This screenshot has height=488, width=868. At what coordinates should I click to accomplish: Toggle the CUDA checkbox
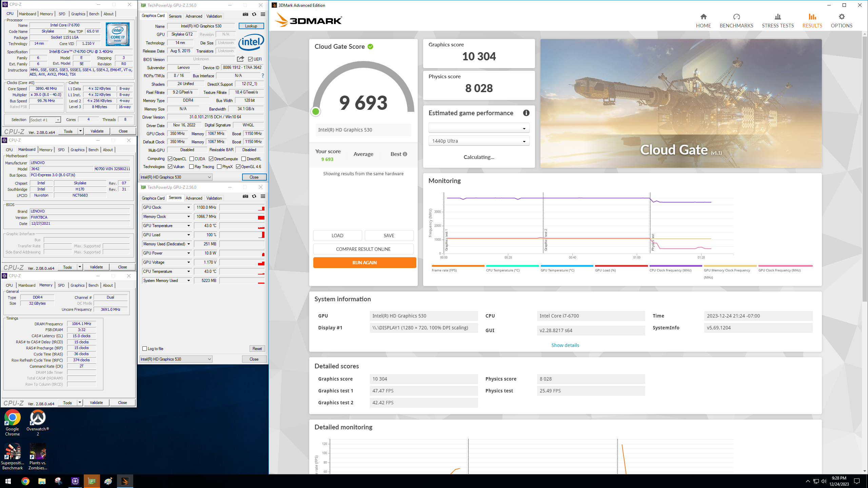[192, 159]
